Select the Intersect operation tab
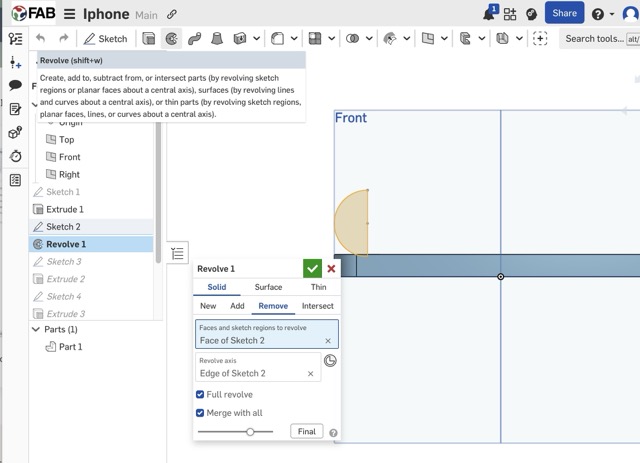This screenshot has width=640, height=463. [318, 306]
